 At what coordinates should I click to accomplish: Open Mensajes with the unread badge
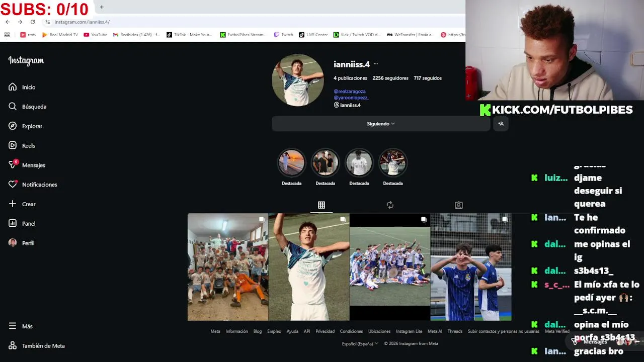27,165
